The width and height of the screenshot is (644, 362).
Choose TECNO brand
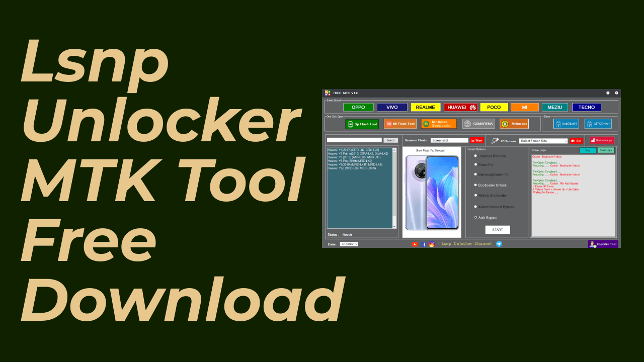click(587, 107)
